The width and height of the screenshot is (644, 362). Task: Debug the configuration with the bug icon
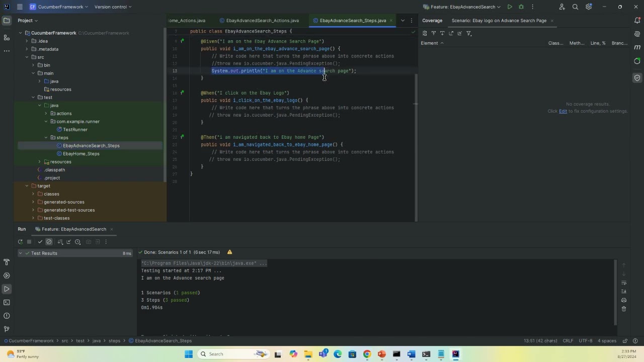[x=521, y=7]
